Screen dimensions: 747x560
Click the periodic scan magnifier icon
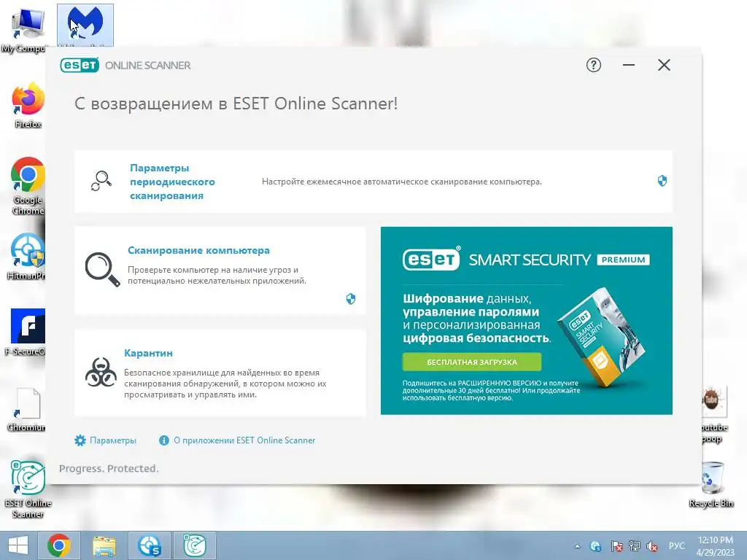coord(101,181)
